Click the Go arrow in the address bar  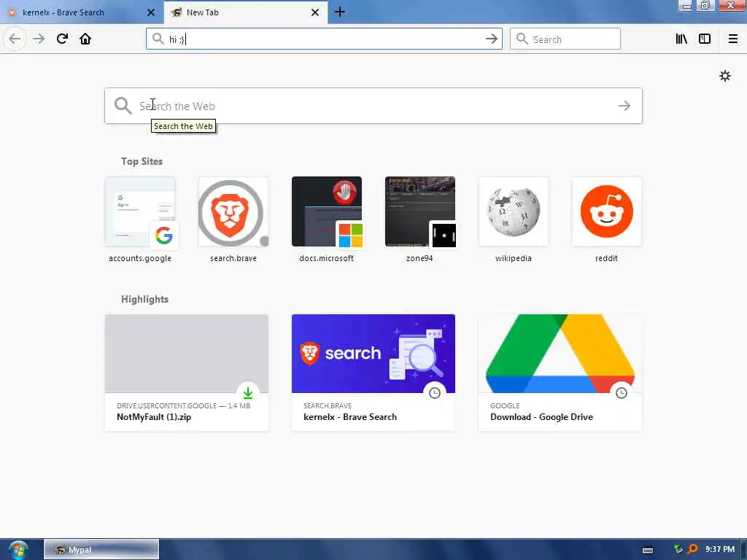491,39
